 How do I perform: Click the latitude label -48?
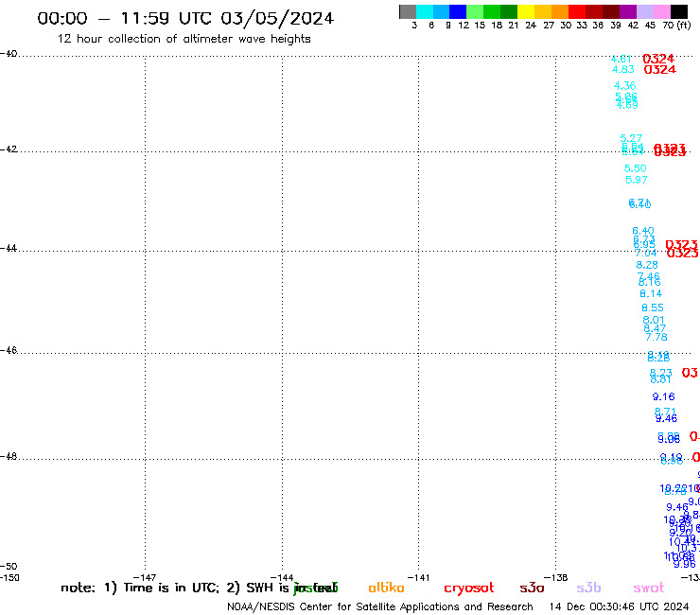[x=9, y=456]
